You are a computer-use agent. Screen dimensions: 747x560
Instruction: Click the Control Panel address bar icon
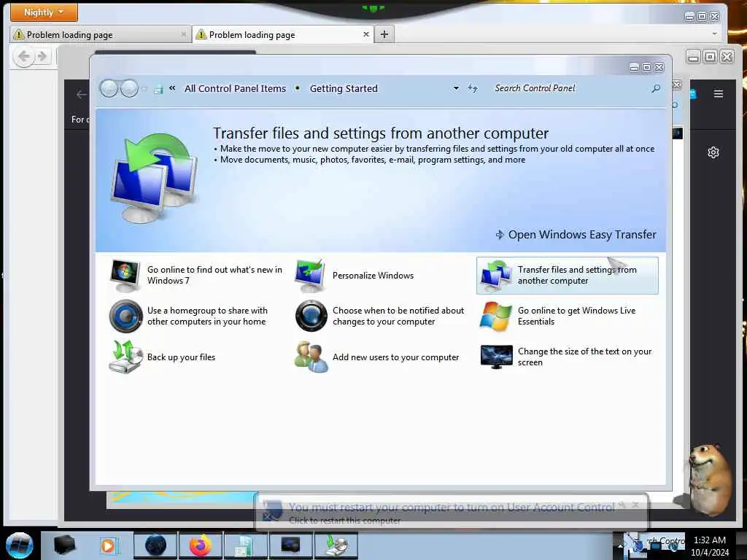click(x=158, y=89)
